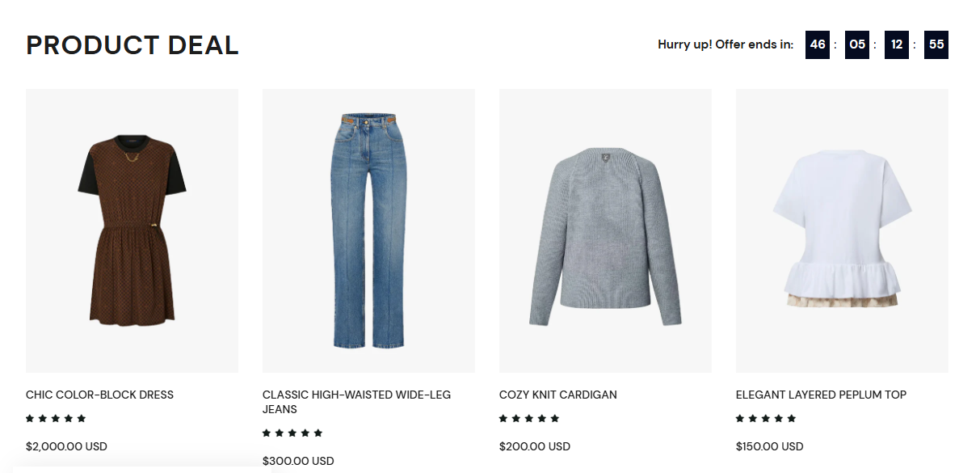This screenshot has width=980, height=473.
Task: Click the "Hurry up! Offer ends in" text
Action: [x=726, y=45]
